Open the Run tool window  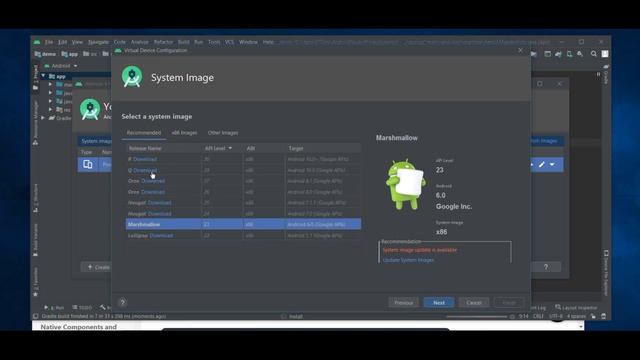click(x=54, y=307)
